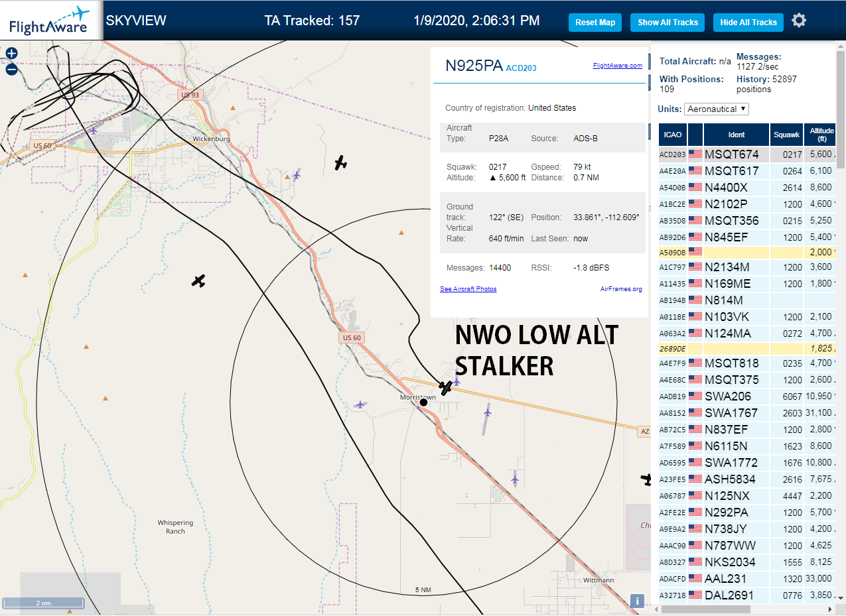This screenshot has width=846, height=616.
Task: Select the N292PA row
Action: pos(748,513)
